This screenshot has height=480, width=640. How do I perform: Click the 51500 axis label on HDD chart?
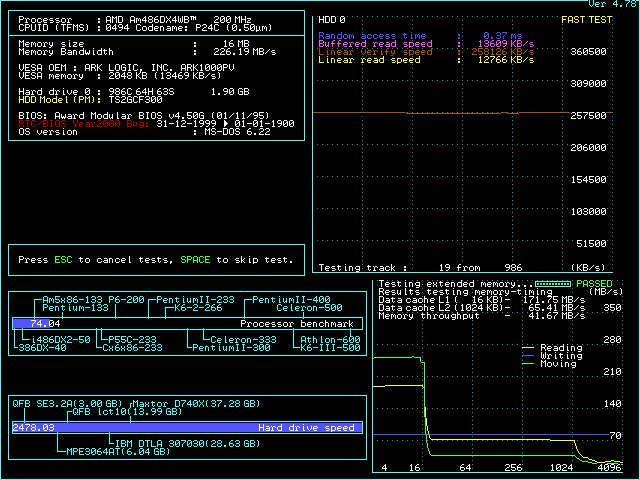click(x=591, y=244)
